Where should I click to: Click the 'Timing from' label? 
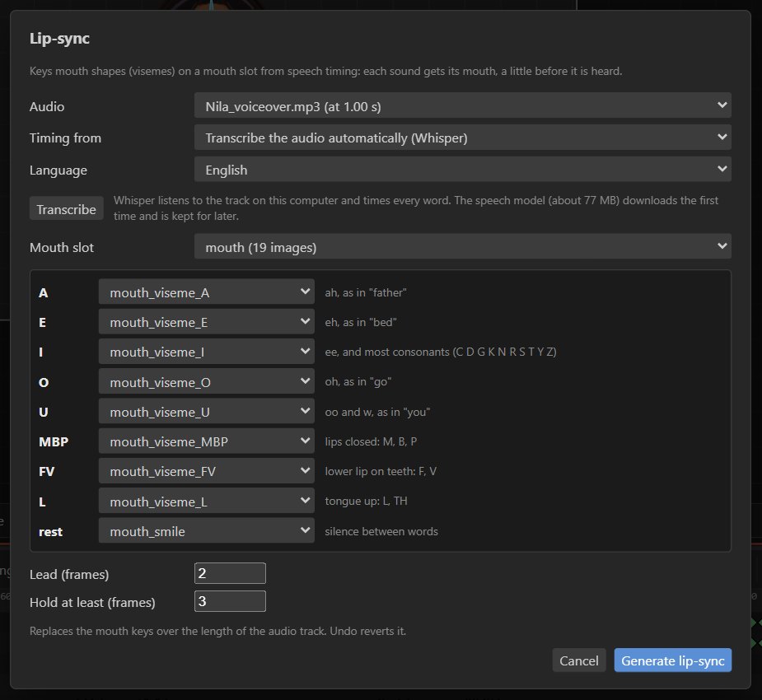[x=65, y=138]
